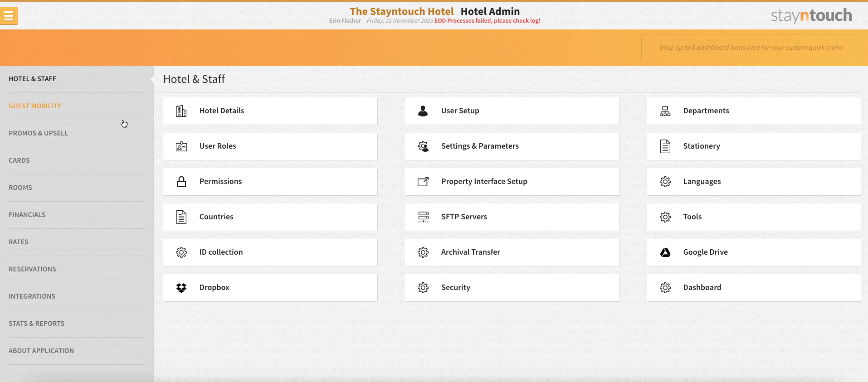Click the Settings & Parameters gear icon
The height and width of the screenshot is (382, 868).
423,146
